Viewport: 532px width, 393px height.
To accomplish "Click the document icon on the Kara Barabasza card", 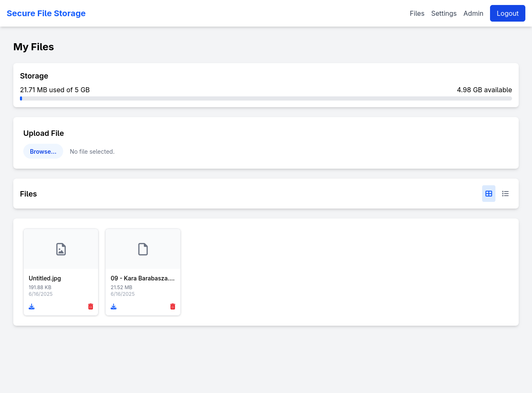I will [x=143, y=249].
